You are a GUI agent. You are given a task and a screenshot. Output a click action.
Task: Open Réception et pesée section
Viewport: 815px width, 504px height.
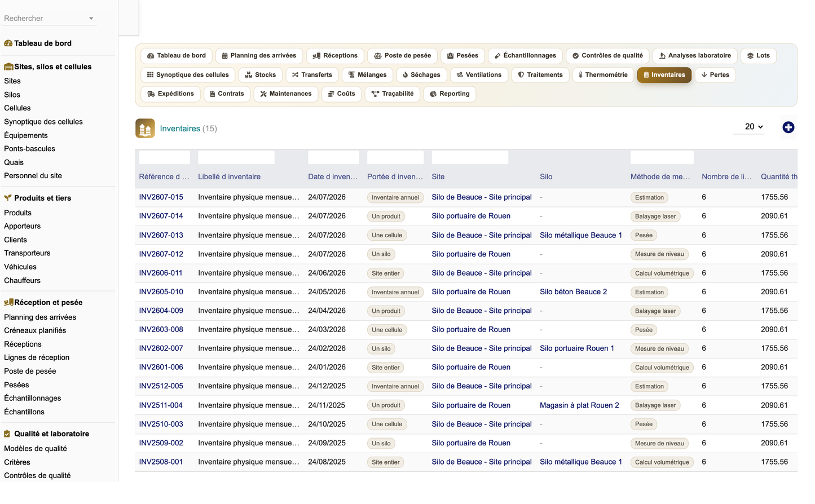[48, 303]
